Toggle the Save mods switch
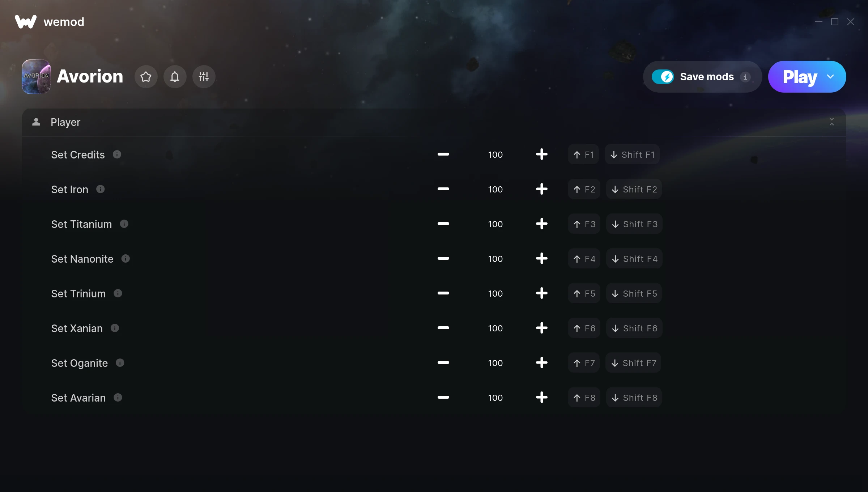 point(663,77)
